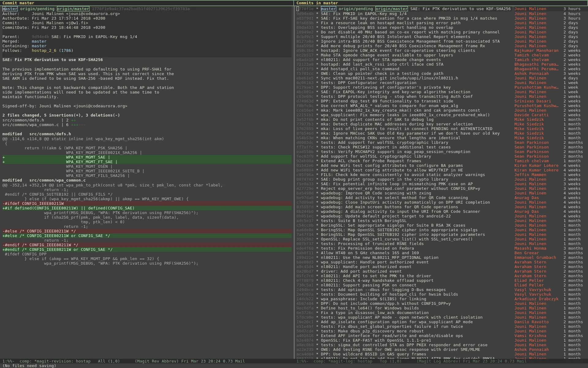Click the @@ -114,6 hunk header in defs.h
Screen dimensions: 588x368
click(x=83, y=139)
